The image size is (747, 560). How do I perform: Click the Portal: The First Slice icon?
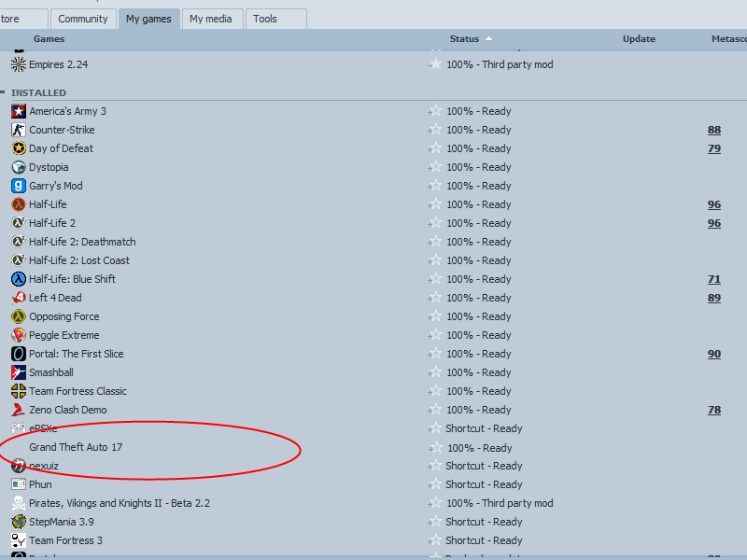(19, 354)
